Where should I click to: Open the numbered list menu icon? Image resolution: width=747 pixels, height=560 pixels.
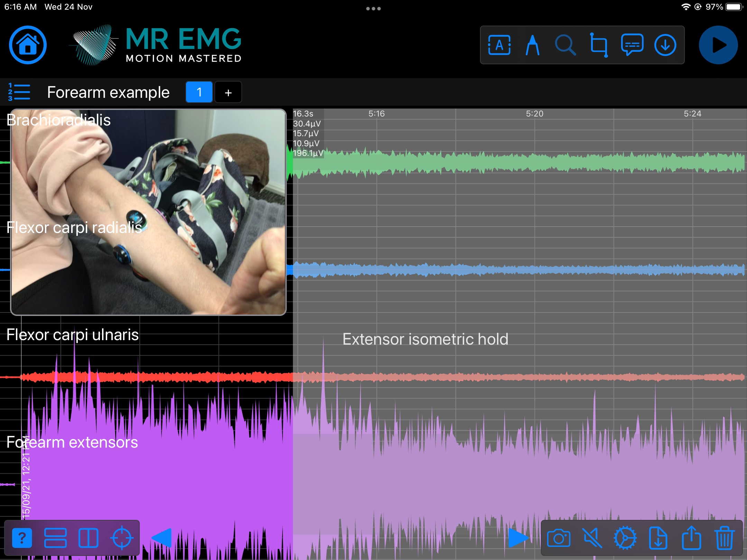pos(19,92)
